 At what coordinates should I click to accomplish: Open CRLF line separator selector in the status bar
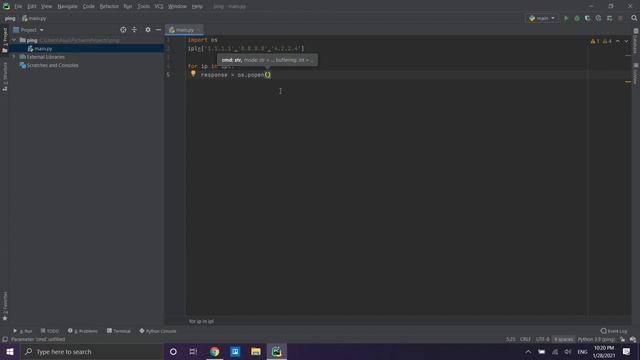(x=525, y=340)
